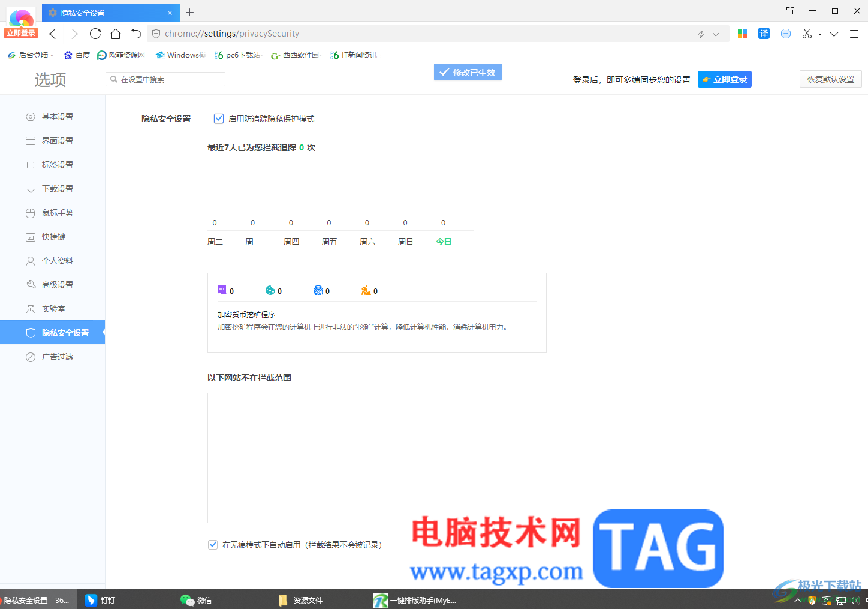Open the download manager icon

(x=834, y=33)
